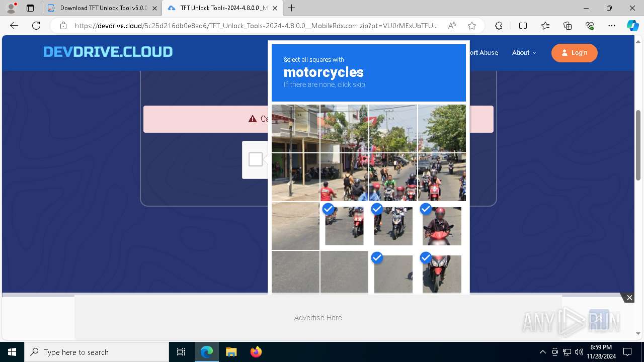Select captcha tile with large green tree
Image resolution: width=644 pixels, height=362 pixels.
(x=442, y=128)
